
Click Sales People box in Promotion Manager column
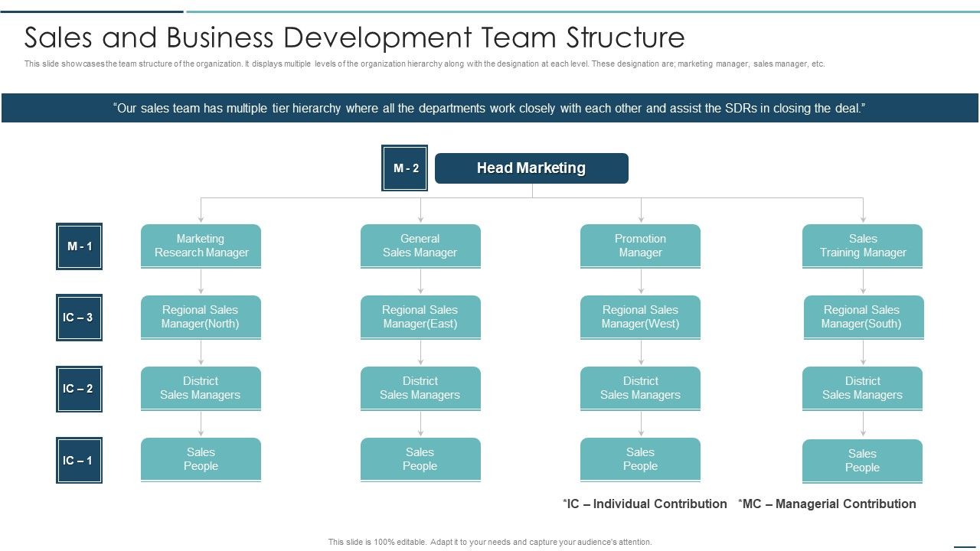[640, 460]
